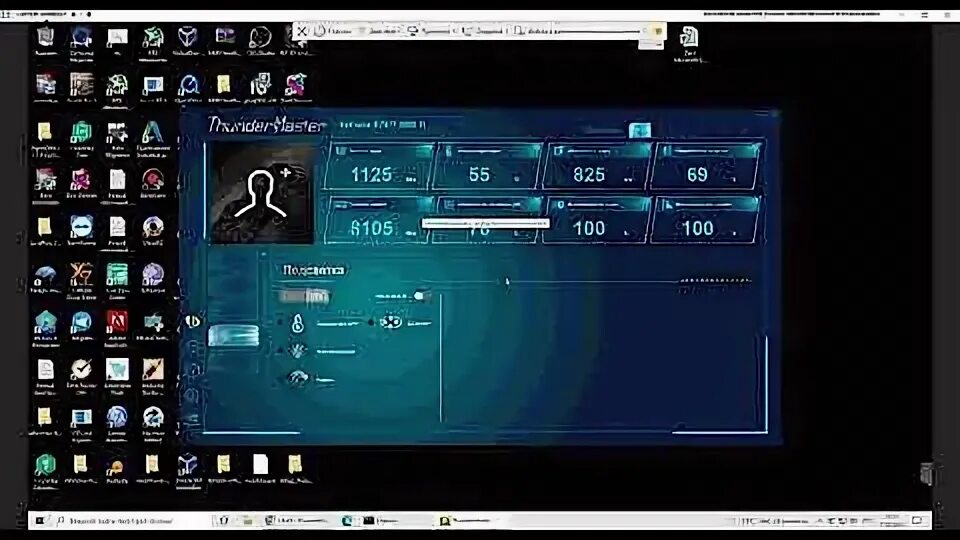Click the white tooltip bar over the stat boxes

pyautogui.click(x=486, y=223)
